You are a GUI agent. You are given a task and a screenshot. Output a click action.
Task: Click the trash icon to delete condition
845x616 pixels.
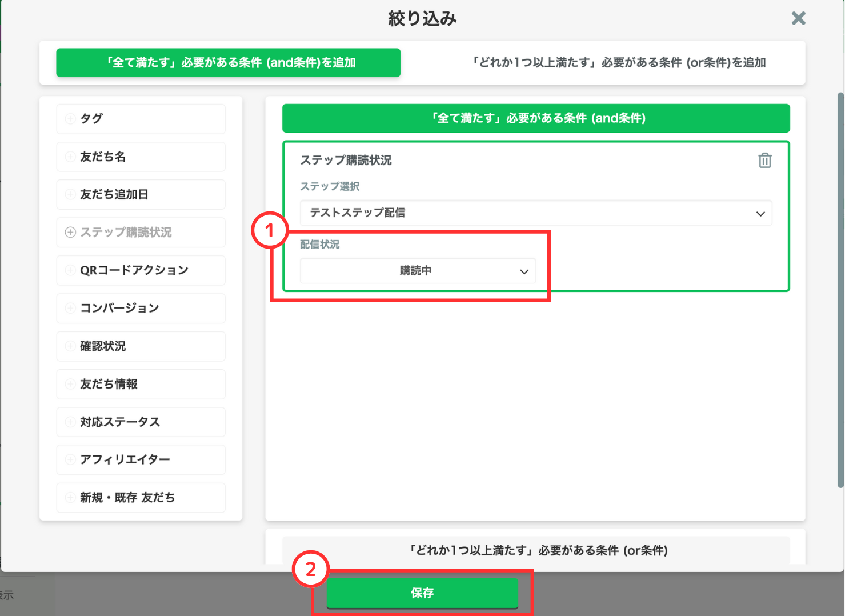pyautogui.click(x=764, y=161)
